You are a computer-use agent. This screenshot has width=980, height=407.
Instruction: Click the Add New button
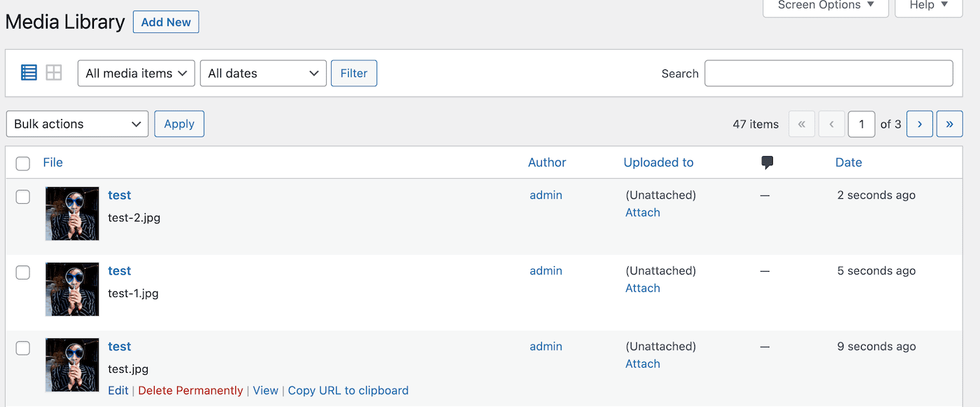166,22
